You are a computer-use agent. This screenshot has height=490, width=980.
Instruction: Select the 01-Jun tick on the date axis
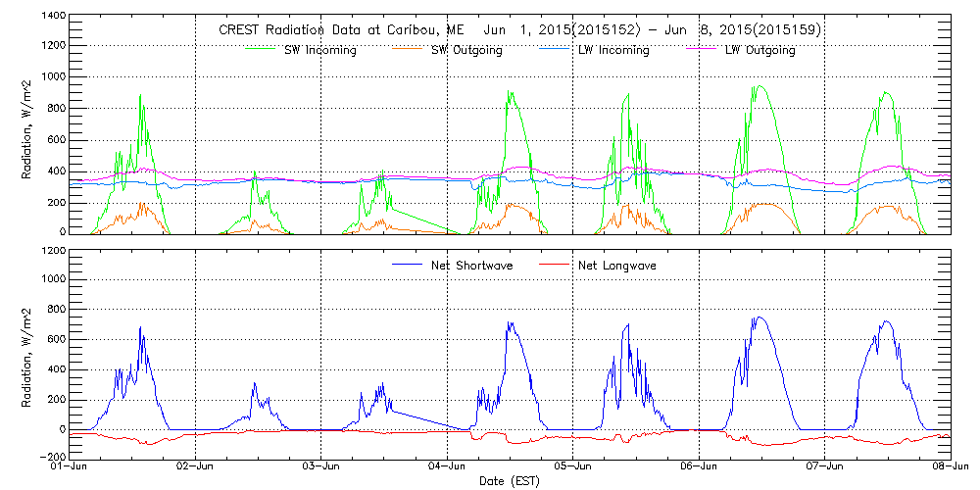tap(70, 467)
